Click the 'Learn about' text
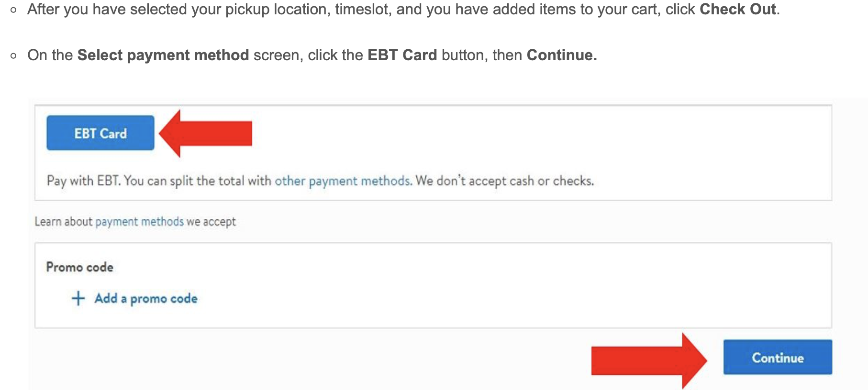The height and width of the screenshot is (390, 868). click(63, 222)
